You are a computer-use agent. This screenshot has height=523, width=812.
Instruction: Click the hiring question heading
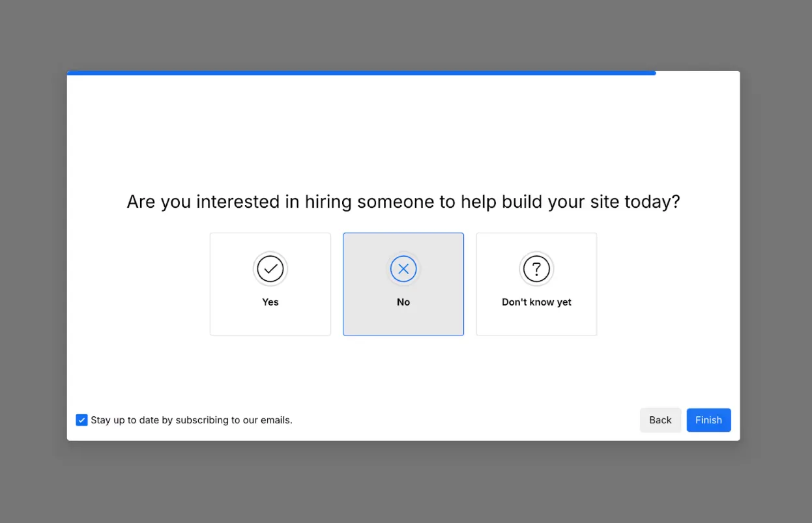[403, 202]
